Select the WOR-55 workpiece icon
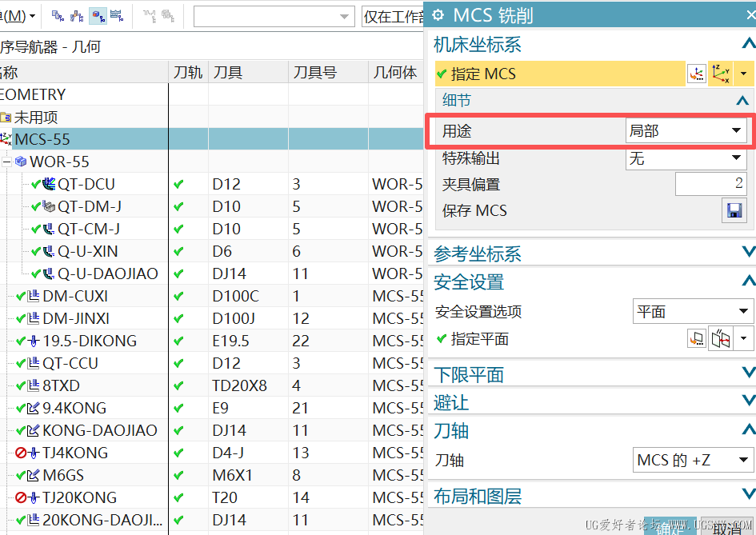The height and width of the screenshot is (535, 756). 21,162
